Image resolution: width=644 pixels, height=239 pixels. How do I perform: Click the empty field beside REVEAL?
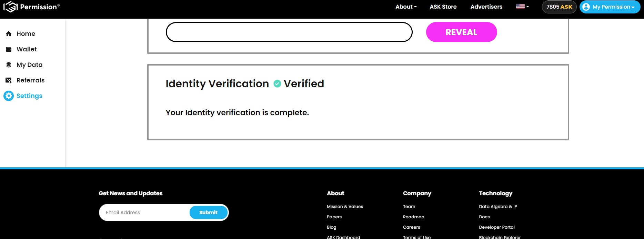click(x=289, y=32)
